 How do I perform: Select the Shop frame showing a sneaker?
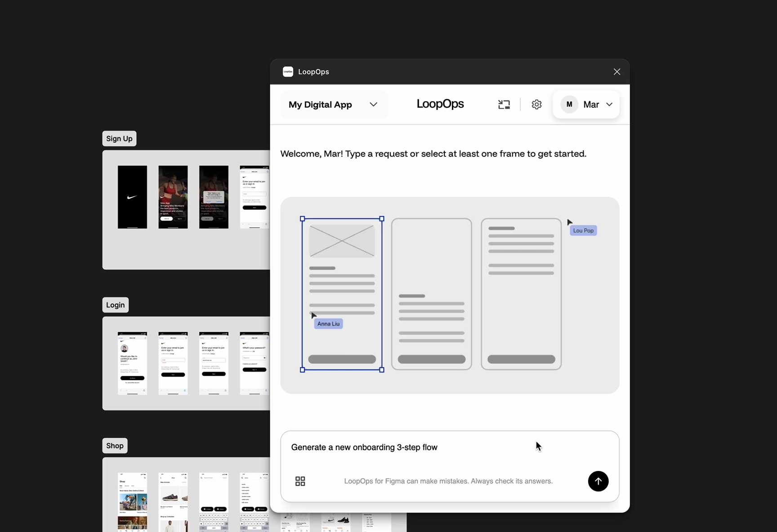click(x=173, y=502)
